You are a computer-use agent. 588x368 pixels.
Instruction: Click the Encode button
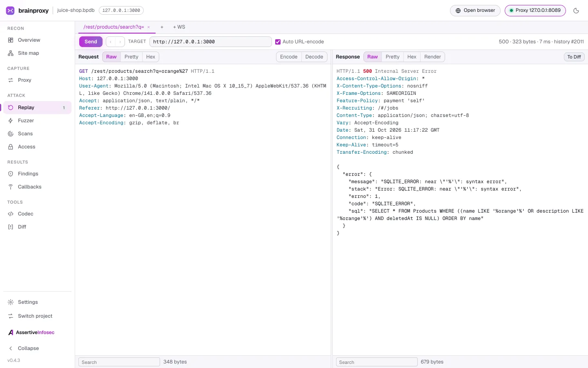coord(289,57)
